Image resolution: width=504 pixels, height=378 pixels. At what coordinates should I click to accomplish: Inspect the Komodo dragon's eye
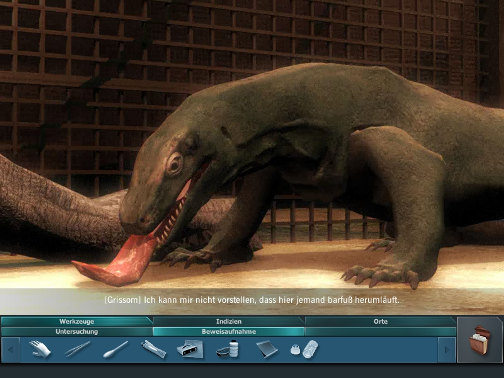click(174, 164)
